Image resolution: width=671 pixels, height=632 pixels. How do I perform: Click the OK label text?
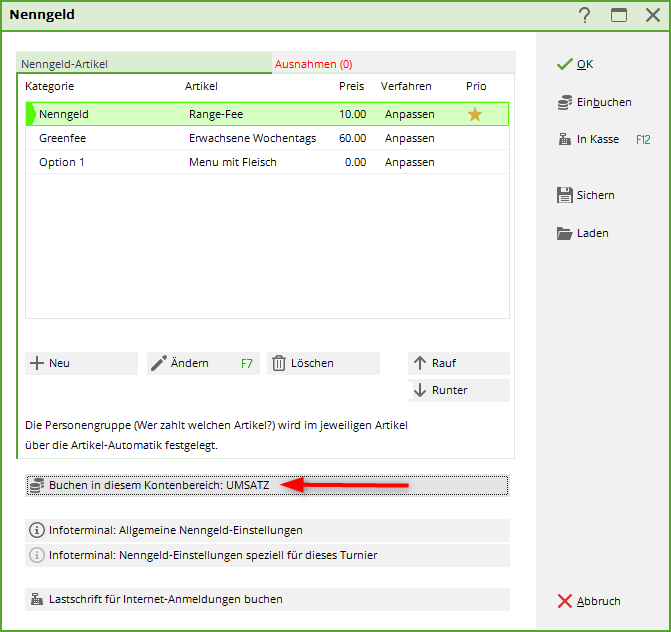click(x=585, y=64)
